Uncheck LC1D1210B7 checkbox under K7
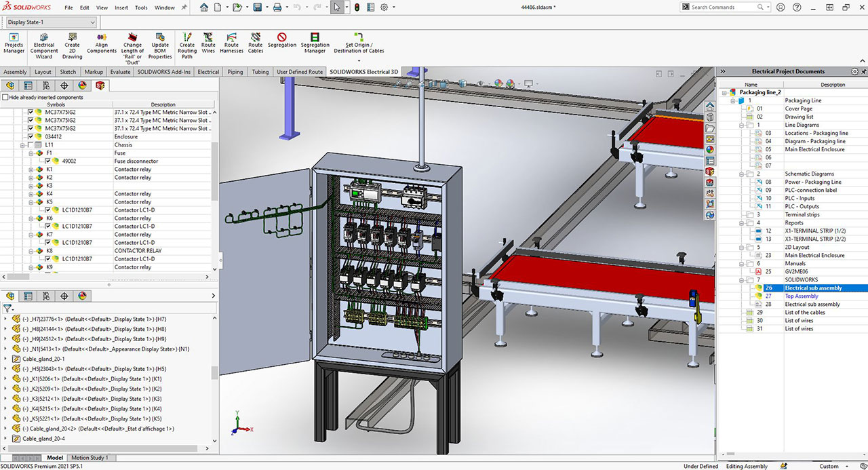 point(47,242)
